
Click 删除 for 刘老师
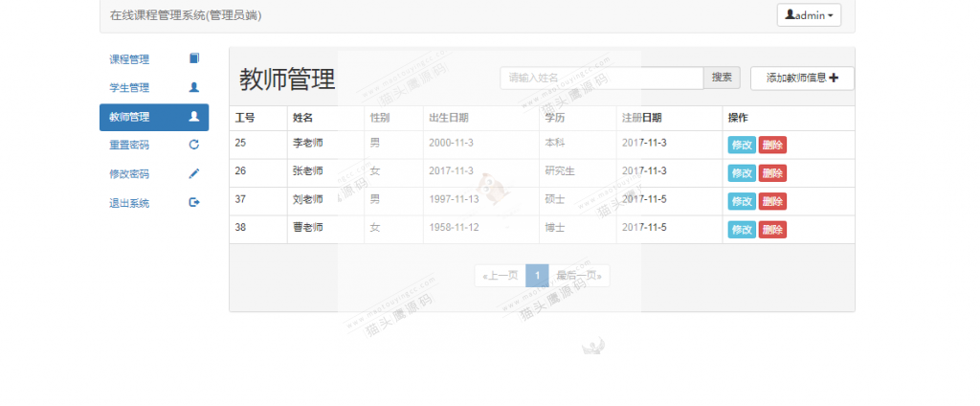coord(772,201)
